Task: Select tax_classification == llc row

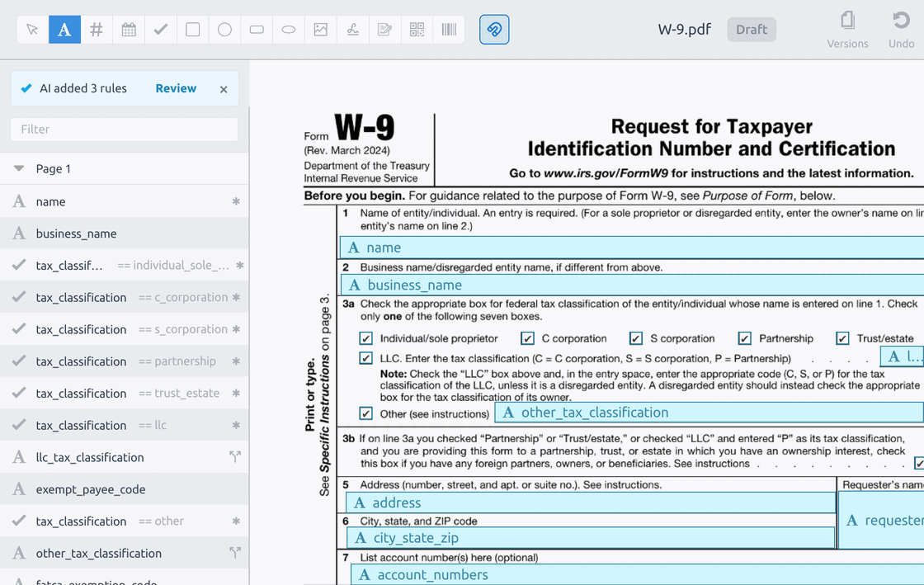Action: (x=125, y=426)
